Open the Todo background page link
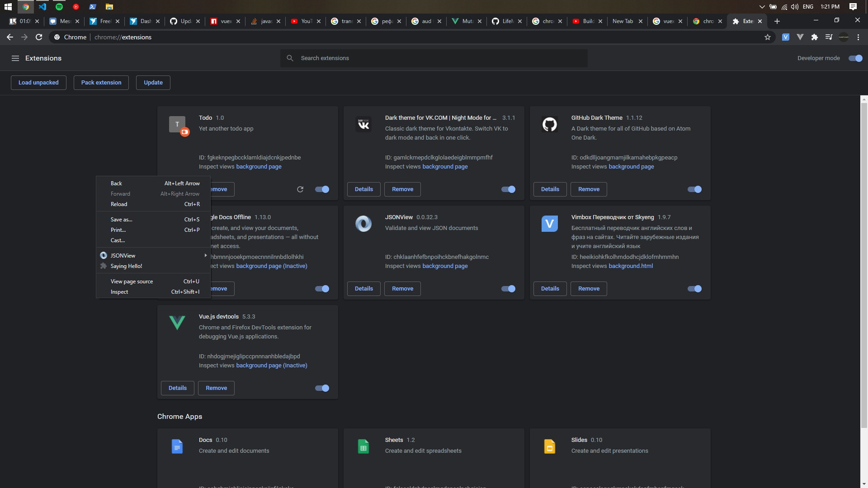This screenshot has width=868, height=488. click(259, 167)
